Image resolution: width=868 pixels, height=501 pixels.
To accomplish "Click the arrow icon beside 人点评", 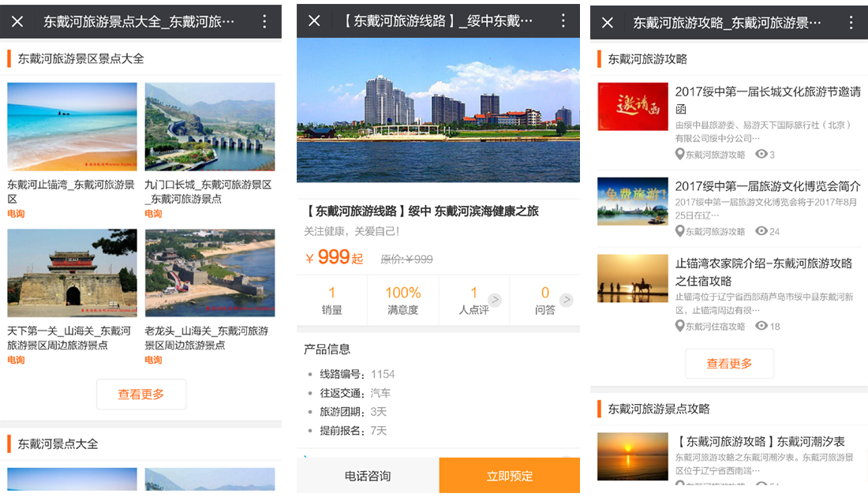I will pyautogui.click(x=495, y=300).
